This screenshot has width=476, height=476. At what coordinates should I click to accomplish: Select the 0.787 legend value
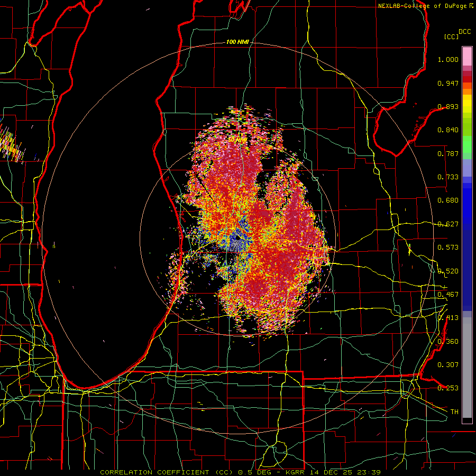[448, 153]
